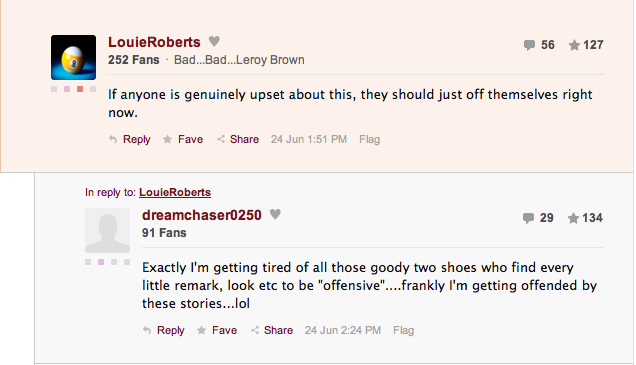This screenshot has height=365, width=636.
Task: Share the LouieRoberts comment
Action: [238, 140]
